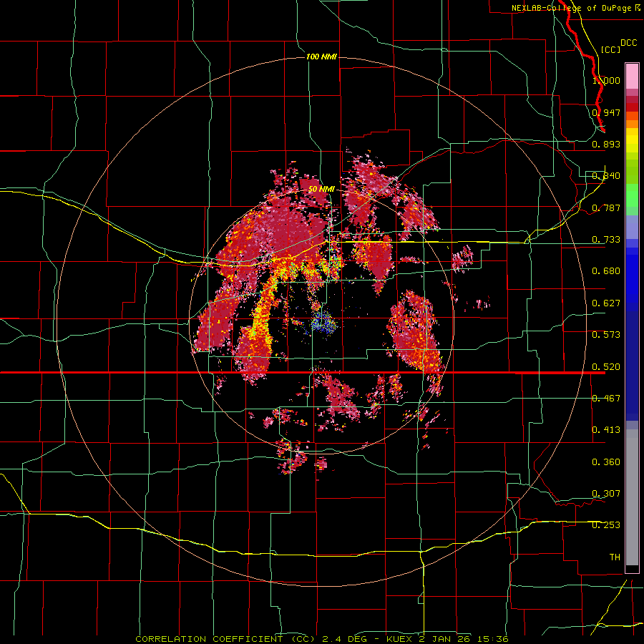644x644 pixels.
Task: Click the 50 NMI range ring label
Action: tap(321, 189)
